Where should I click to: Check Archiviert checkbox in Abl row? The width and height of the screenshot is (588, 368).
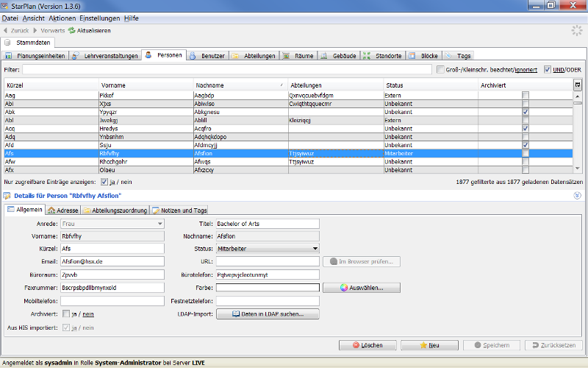[526, 120]
